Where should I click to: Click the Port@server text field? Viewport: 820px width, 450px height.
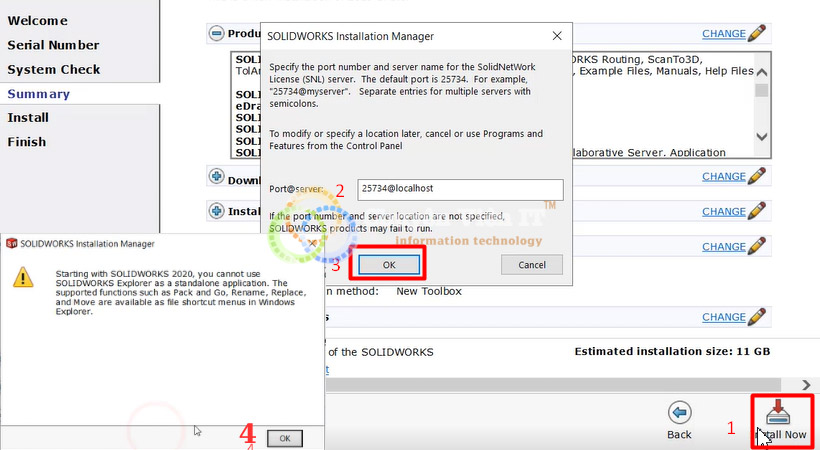460,188
